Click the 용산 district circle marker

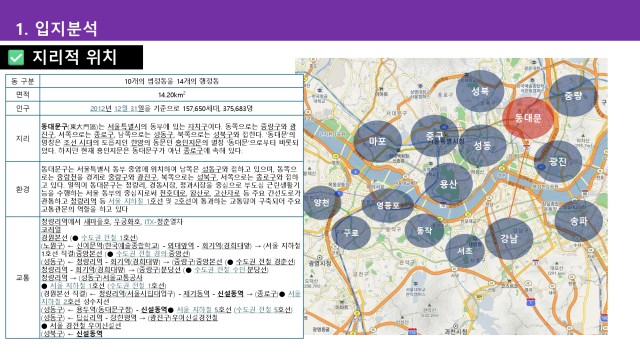[x=449, y=184]
